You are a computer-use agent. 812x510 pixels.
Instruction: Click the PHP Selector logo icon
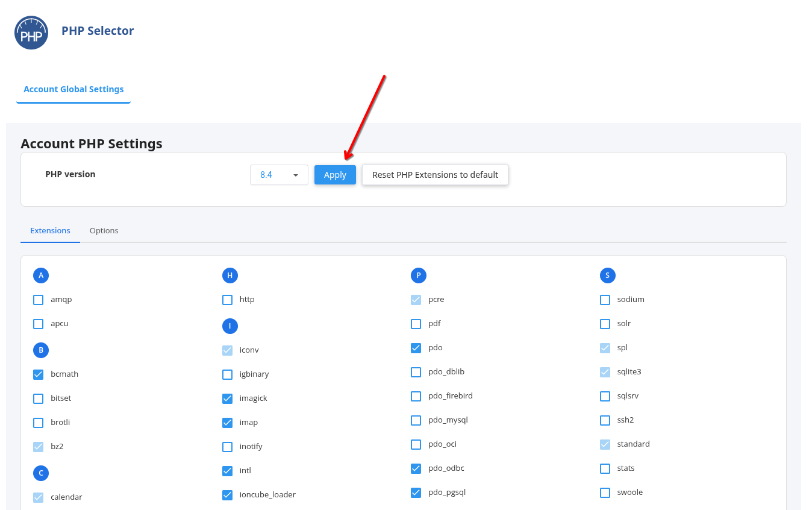(31, 33)
